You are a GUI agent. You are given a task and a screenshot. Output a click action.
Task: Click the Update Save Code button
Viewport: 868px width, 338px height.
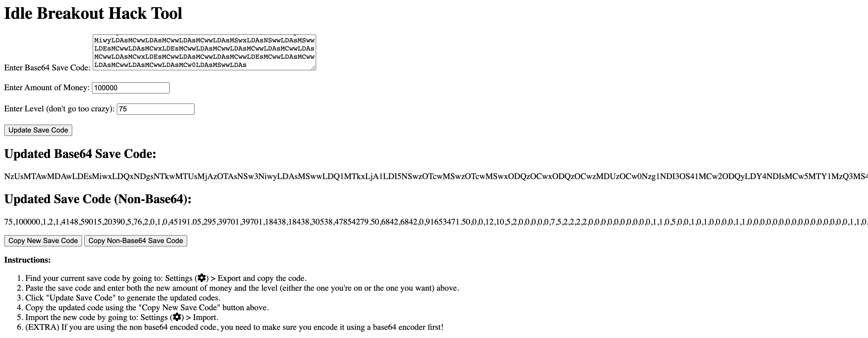37,131
